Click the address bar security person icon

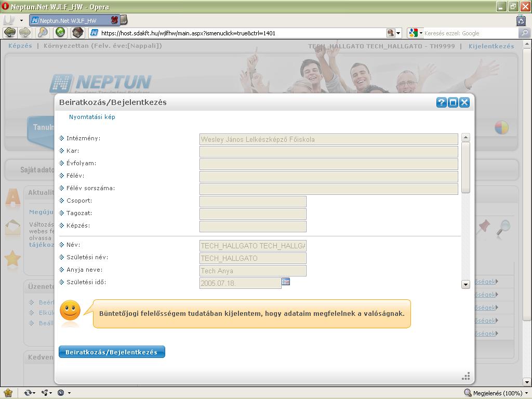pos(391,33)
